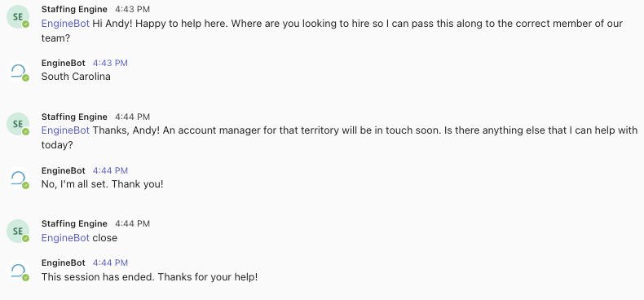Click Staffing Engine avatar on first message
644x300 pixels.
coord(18,17)
